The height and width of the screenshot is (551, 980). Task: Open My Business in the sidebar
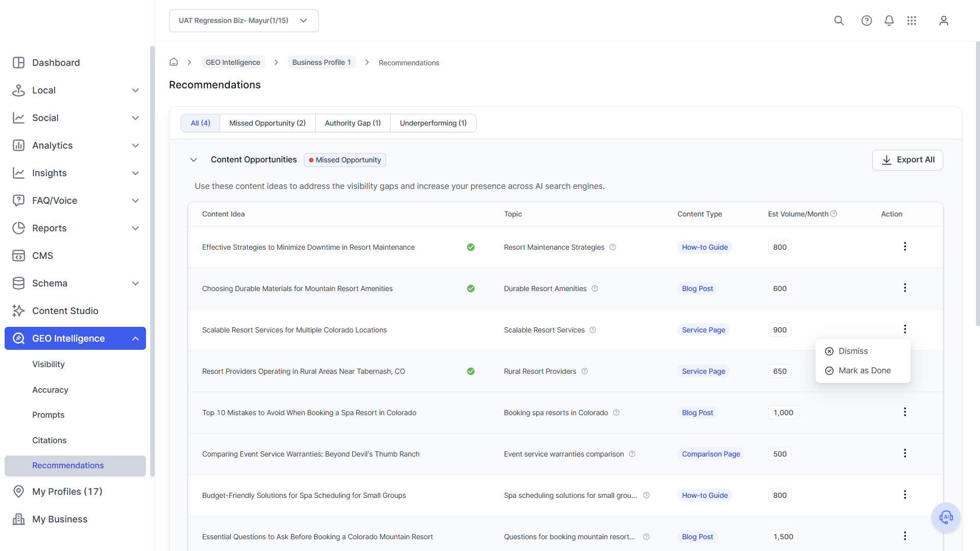coord(75,519)
